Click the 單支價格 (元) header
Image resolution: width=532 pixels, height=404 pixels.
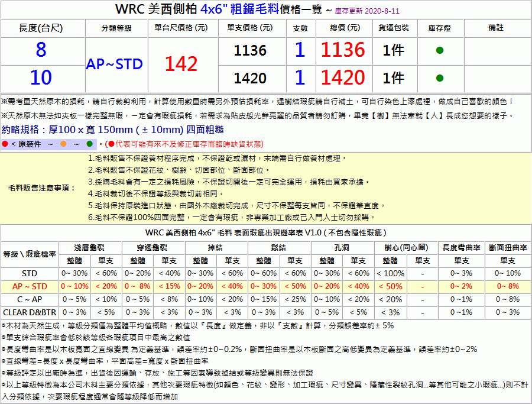click(250, 28)
